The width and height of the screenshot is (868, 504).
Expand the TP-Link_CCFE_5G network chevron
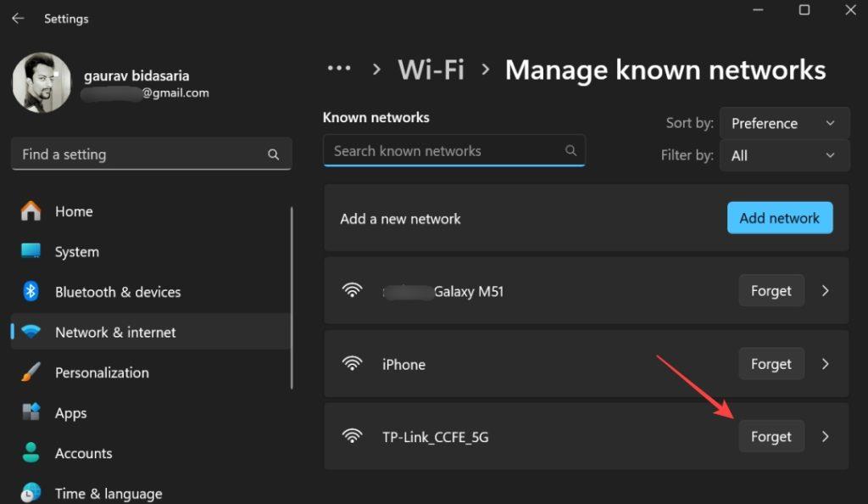tap(826, 436)
